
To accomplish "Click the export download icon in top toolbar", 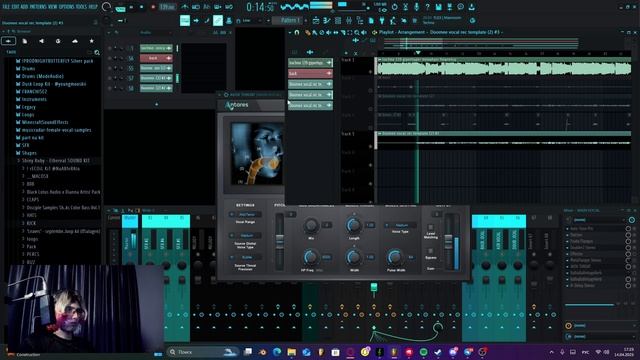I will coord(471,7).
